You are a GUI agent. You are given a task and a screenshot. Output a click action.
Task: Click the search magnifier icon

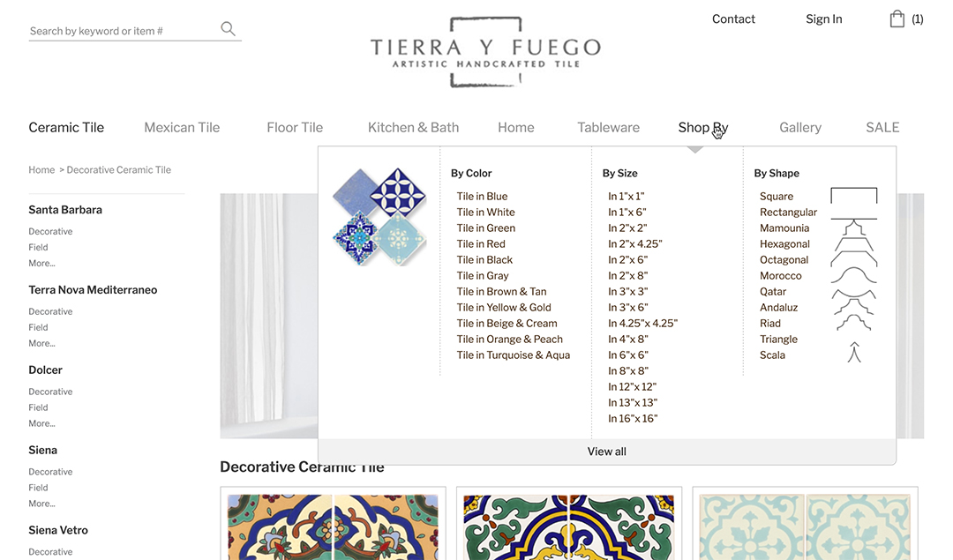228,28
